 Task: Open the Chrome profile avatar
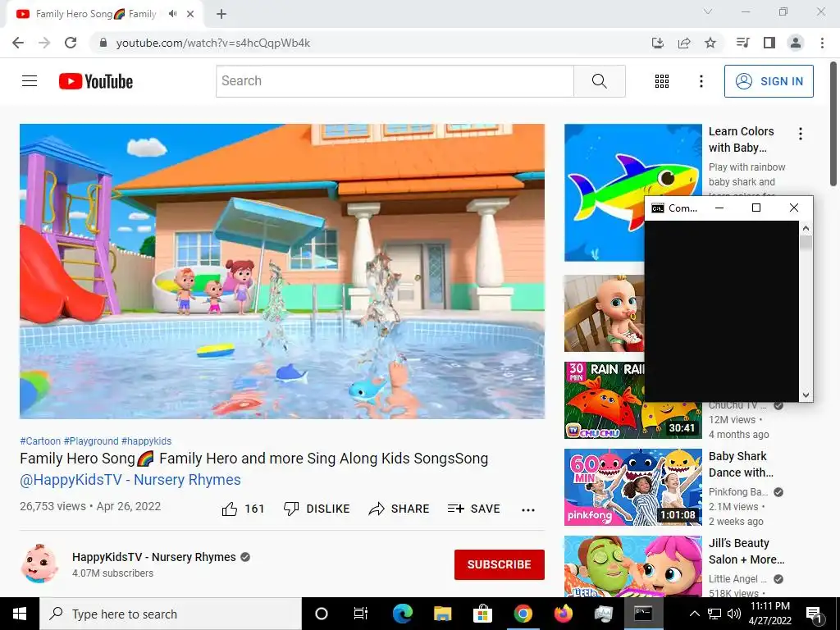click(796, 43)
